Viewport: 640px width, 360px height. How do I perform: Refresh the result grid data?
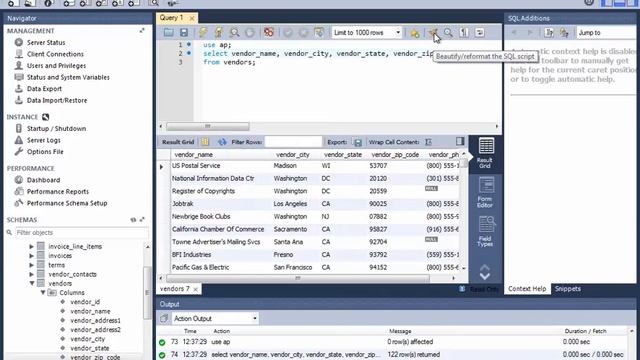[x=222, y=142]
